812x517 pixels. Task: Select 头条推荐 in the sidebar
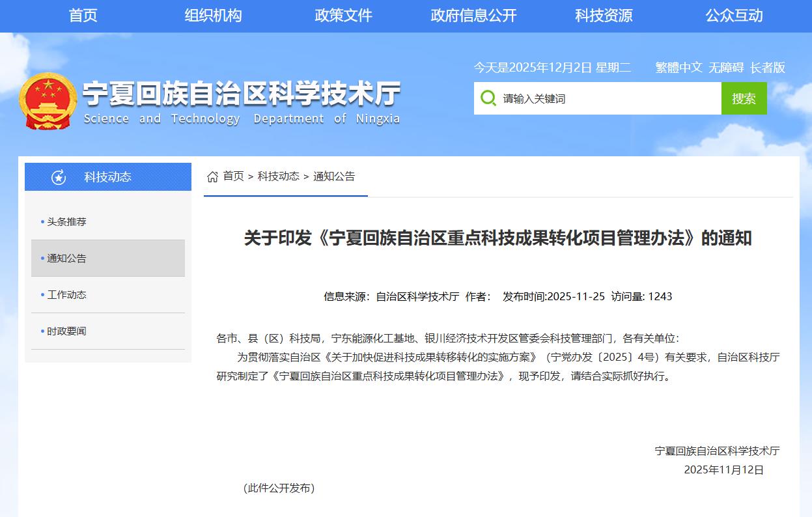[66, 222]
